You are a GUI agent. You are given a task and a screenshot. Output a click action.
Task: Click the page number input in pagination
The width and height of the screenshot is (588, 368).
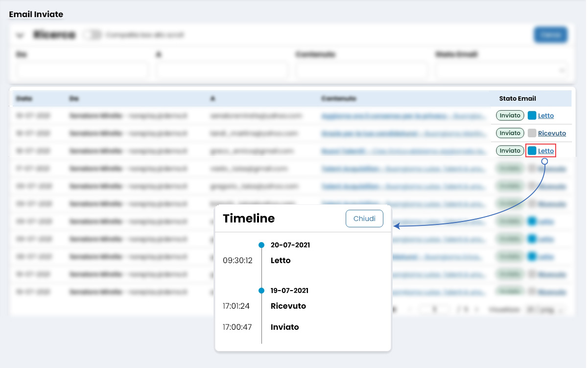pyautogui.click(x=434, y=309)
